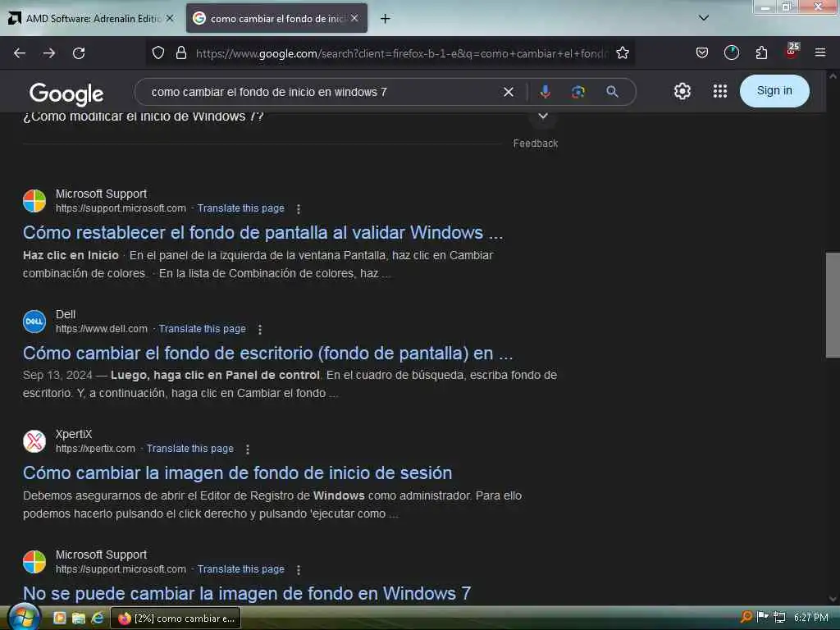Click the Feedback link

pyautogui.click(x=535, y=144)
